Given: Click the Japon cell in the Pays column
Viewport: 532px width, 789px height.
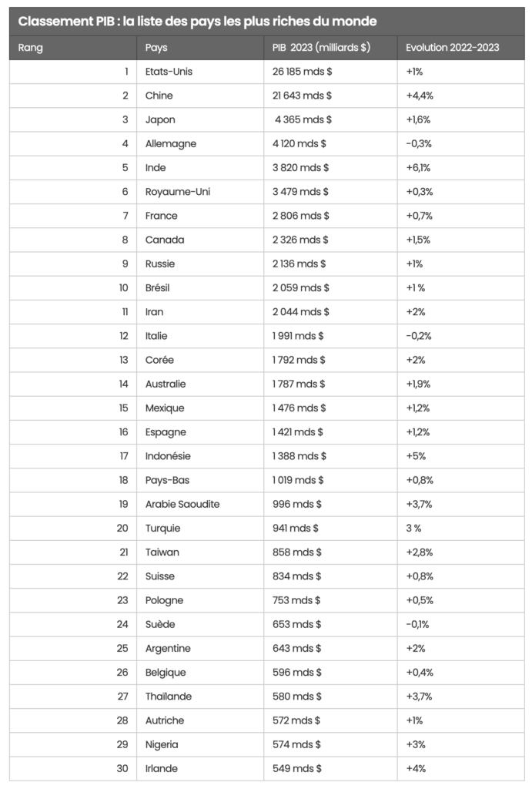Looking at the screenshot, I should pyautogui.click(x=160, y=119).
